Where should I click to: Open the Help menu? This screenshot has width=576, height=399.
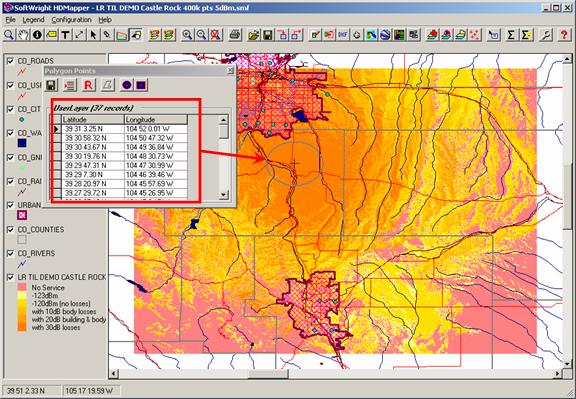tap(105, 20)
